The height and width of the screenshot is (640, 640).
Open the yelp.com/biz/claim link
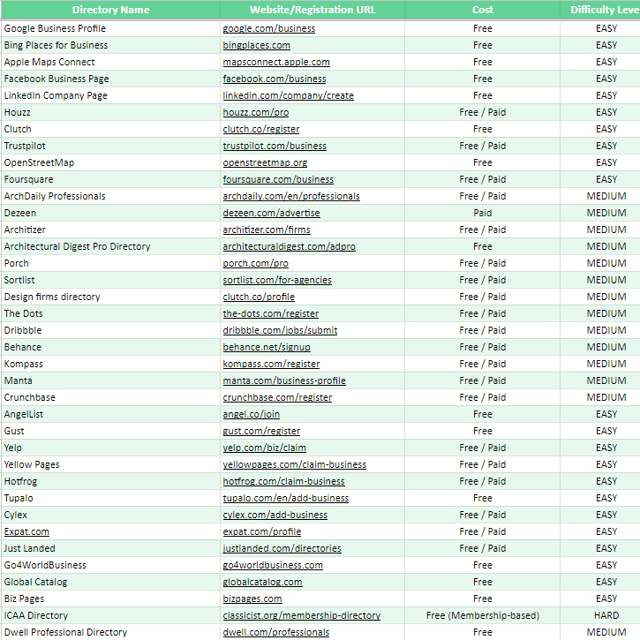[264, 448]
